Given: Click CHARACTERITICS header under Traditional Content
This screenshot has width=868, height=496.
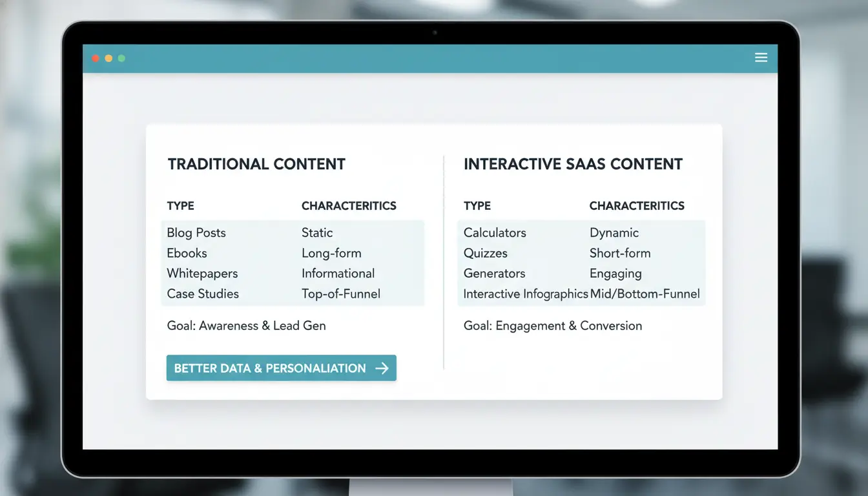Looking at the screenshot, I should click(349, 206).
